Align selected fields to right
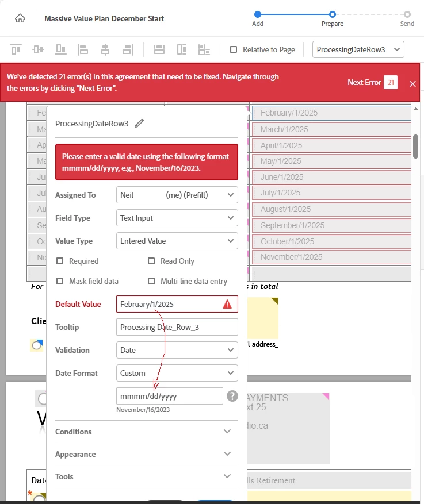The height and width of the screenshot is (504, 424). tap(128, 49)
